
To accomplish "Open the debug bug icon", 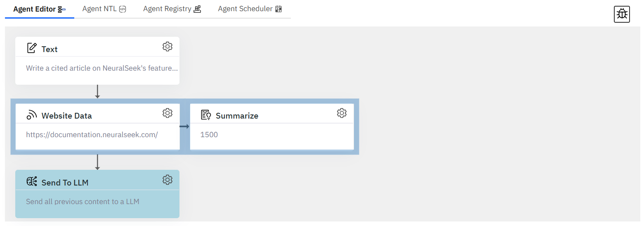I will [x=622, y=14].
